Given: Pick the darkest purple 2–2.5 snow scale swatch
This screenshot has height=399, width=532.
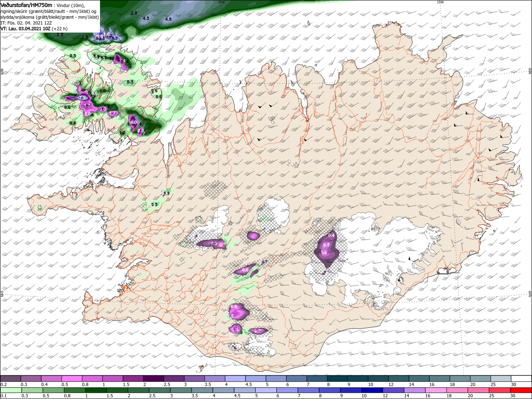Looking at the screenshot, I should tap(153, 379).
